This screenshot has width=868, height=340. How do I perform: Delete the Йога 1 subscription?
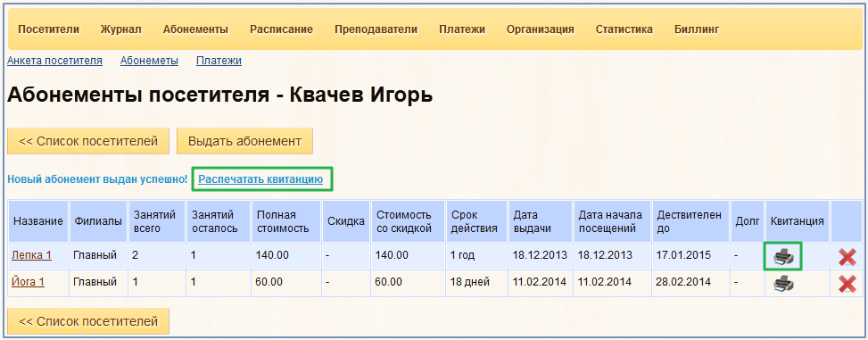point(847,284)
